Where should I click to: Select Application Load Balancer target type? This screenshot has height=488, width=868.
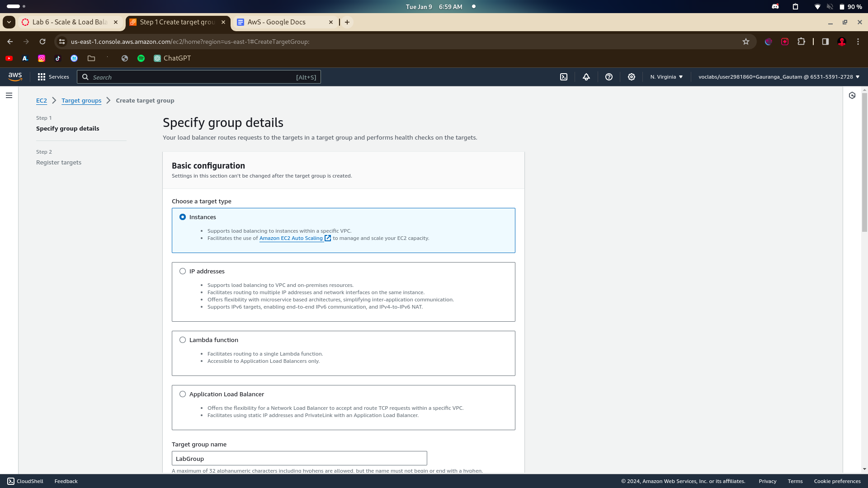[183, 394]
